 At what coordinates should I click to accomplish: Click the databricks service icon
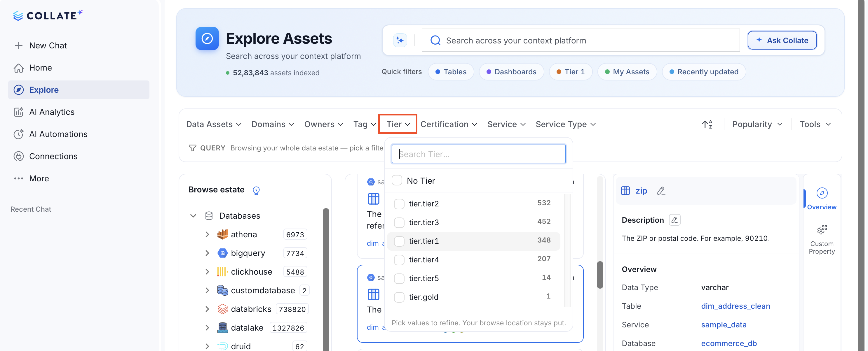(x=222, y=309)
